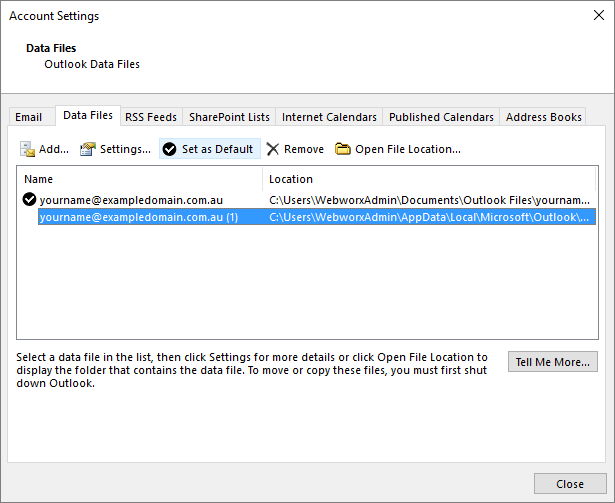Remove the selected data file

295,149
